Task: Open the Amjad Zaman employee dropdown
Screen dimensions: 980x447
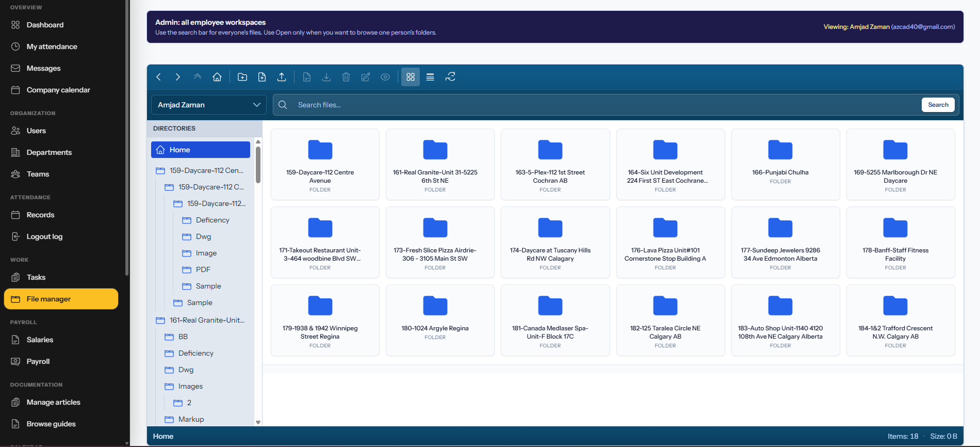Action: pos(209,105)
